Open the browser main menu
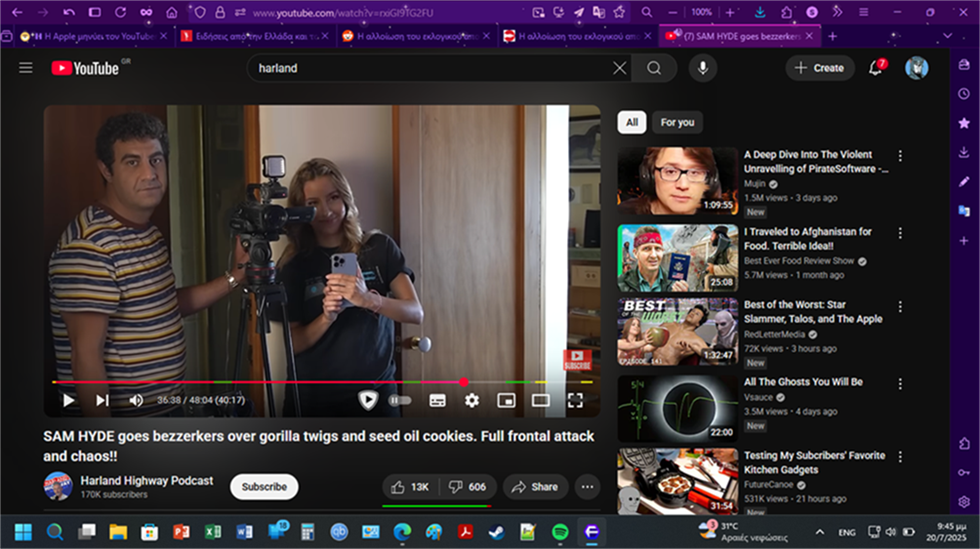980x549 pixels. pyautogui.click(x=863, y=12)
